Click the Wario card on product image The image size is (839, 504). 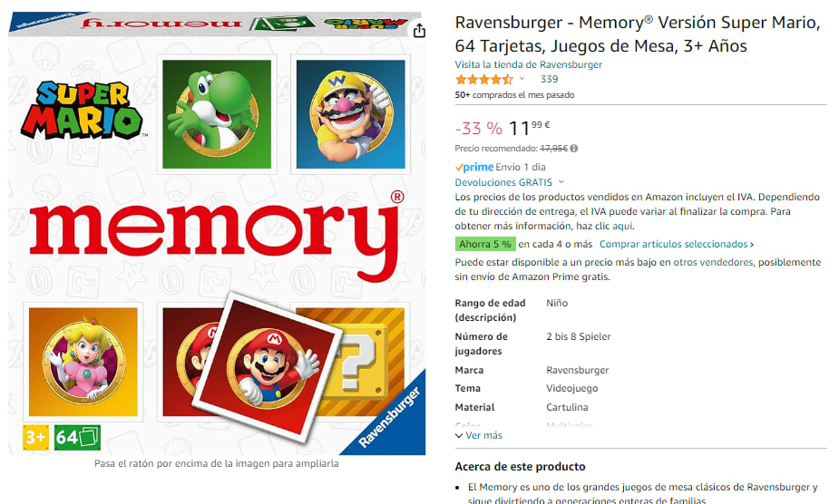click(350, 114)
